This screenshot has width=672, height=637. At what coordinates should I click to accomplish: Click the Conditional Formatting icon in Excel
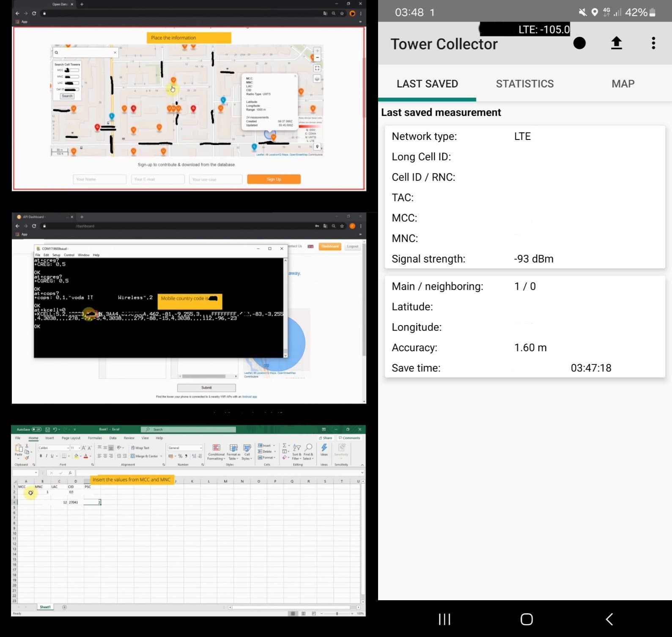click(216, 448)
